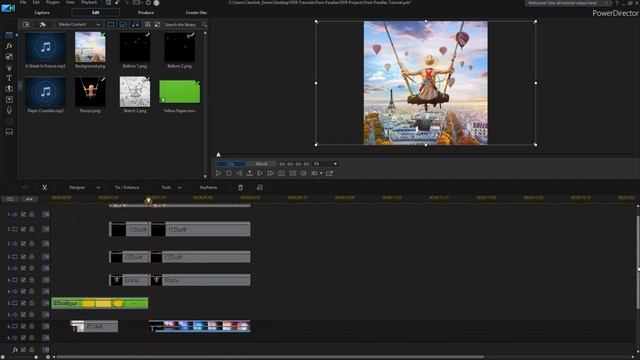
Task: Open the Media Content dropdown
Action: pos(79,24)
